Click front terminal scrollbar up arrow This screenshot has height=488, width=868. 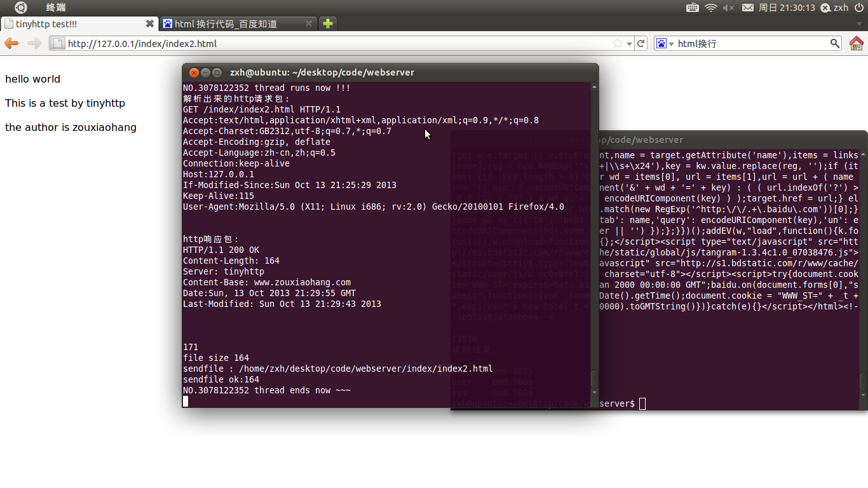coord(595,87)
